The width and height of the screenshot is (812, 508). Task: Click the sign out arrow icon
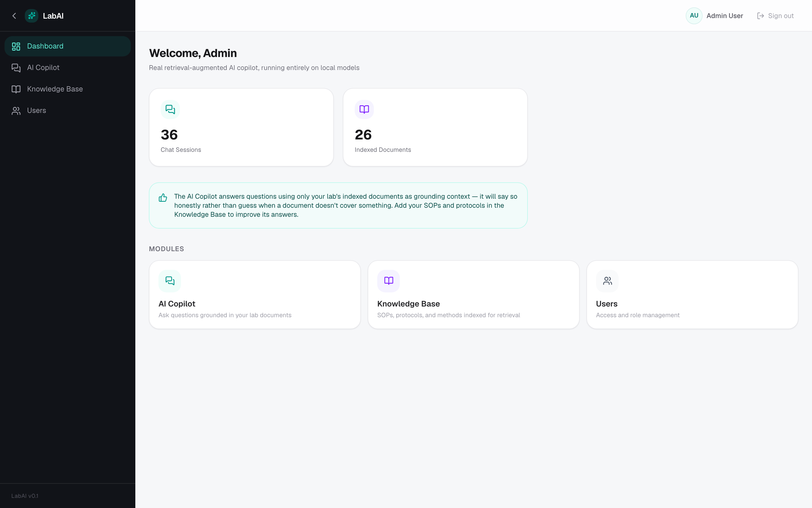[x=760, y=16]
